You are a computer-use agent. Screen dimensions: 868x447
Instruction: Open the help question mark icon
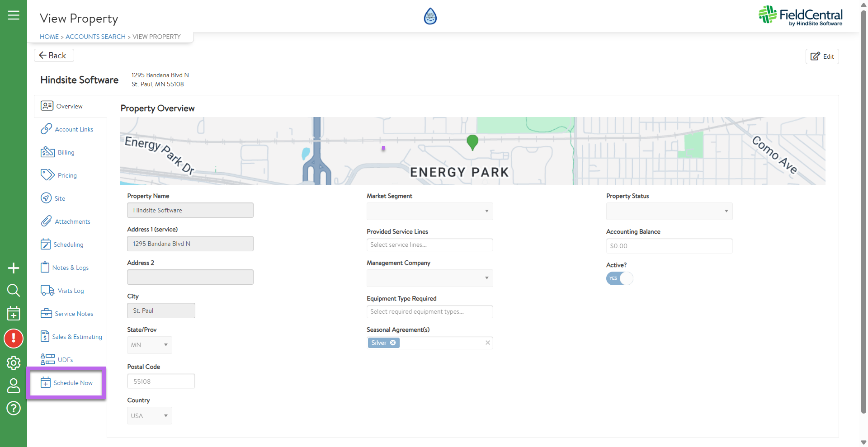(14, 408)
